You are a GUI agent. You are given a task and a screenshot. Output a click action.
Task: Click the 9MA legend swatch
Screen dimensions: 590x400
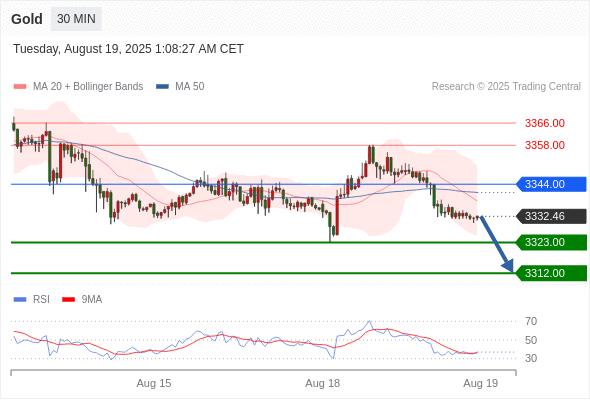pyautogui.click(x=68, y=300)
